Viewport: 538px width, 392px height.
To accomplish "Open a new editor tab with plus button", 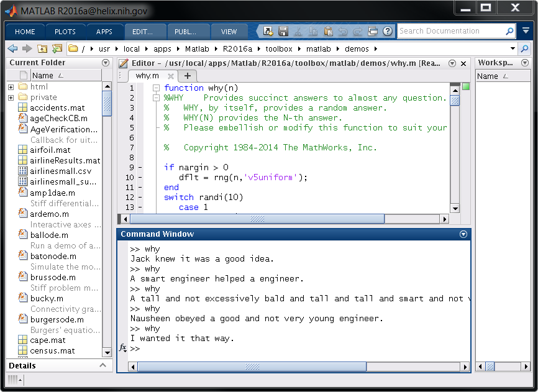I will pos(187,76).
